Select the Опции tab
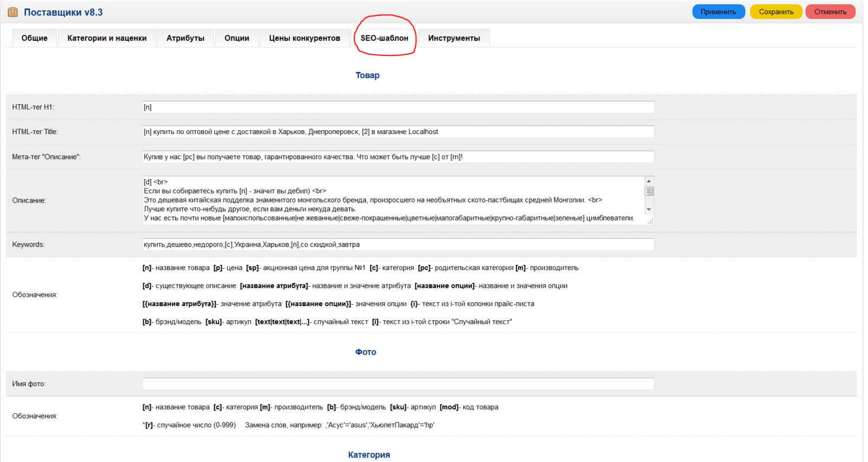Screen dimensions: 868x462 coord(237,38)
